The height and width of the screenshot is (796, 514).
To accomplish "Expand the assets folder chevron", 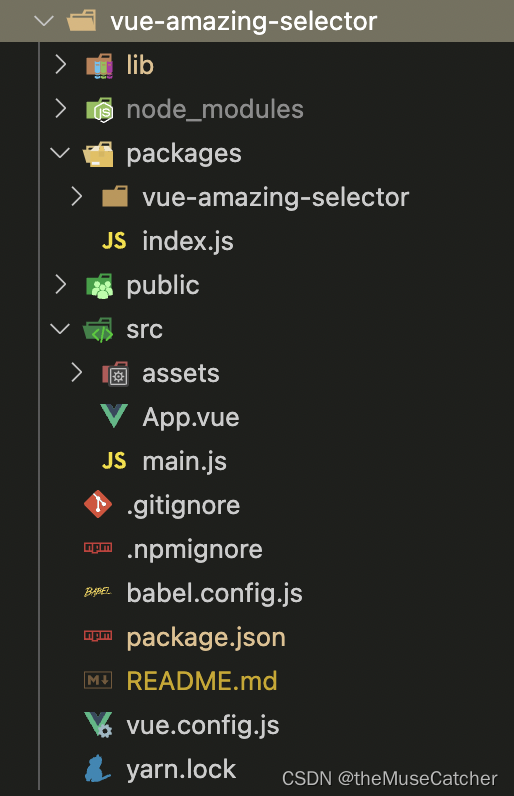I will pos(76,373).
